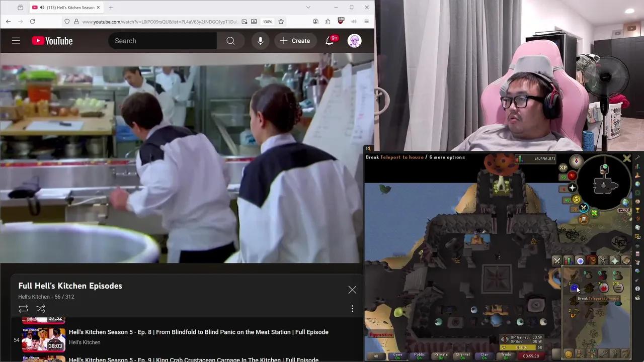
Task: Open the Skills tab in game
Action: [x=568, y=260]
